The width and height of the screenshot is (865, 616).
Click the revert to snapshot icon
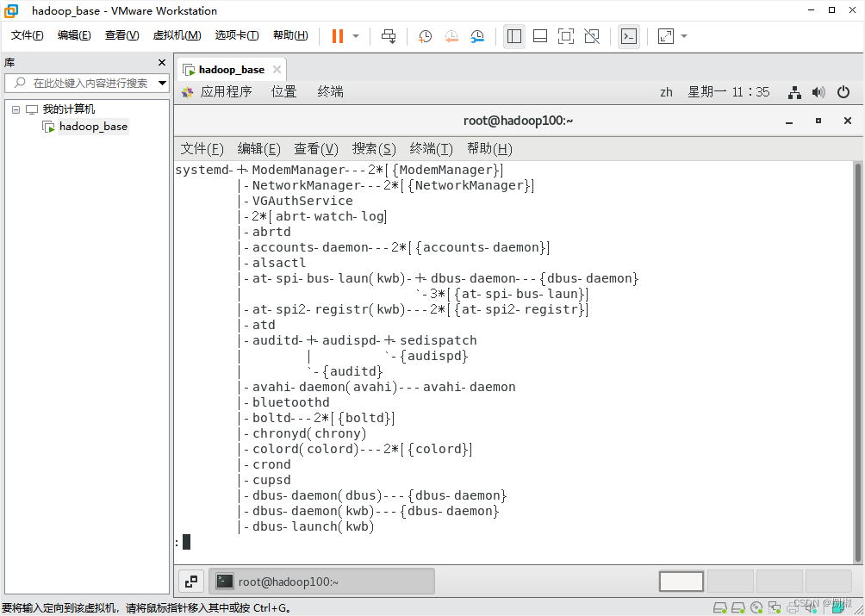pos(451,36)
